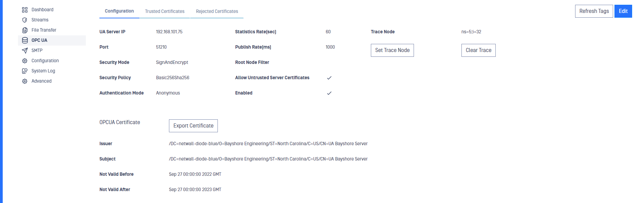This screenshot has width=644, height=203.
Task: Click the SMTP paper plane icon
Action: pyautogui.click(x=25, y=51)
